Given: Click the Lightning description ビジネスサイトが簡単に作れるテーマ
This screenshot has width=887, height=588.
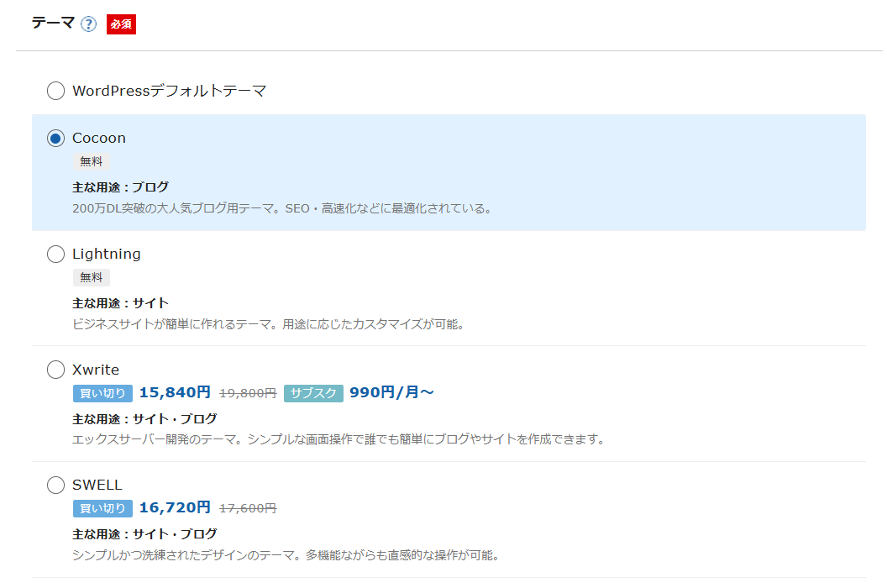Looking at the screenshot, I should pyautogui.click(x=270, y=324).
